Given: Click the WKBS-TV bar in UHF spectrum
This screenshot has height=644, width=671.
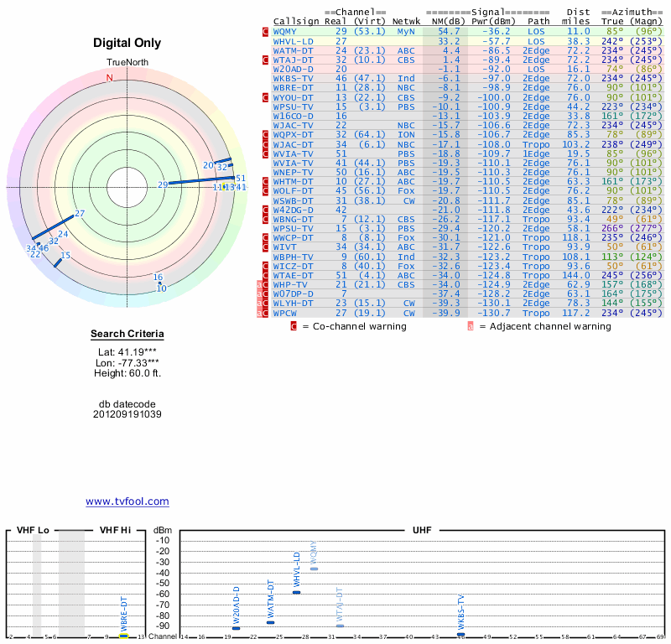Looking at the screenshot, I should [460, 634].
